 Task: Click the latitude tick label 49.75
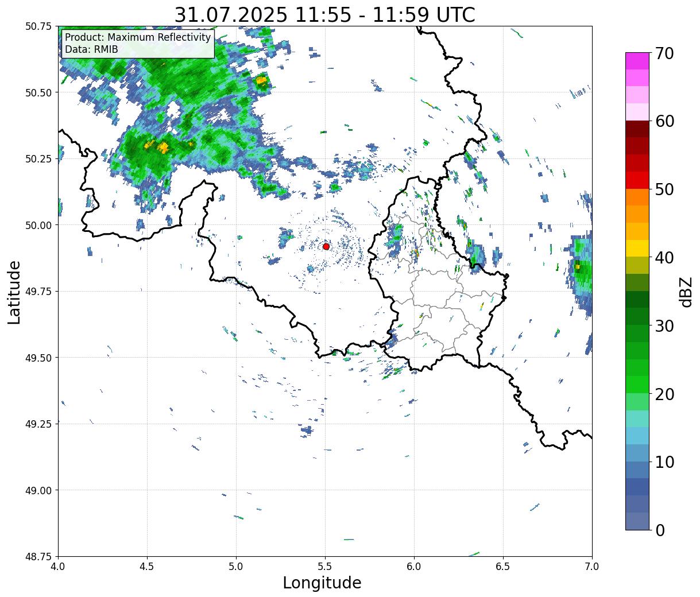(x=38, y=292)
